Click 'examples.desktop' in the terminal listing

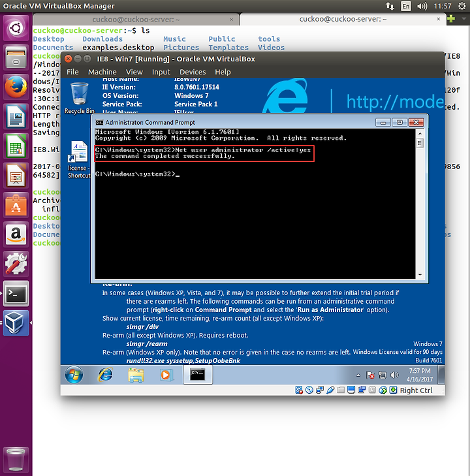118,48
